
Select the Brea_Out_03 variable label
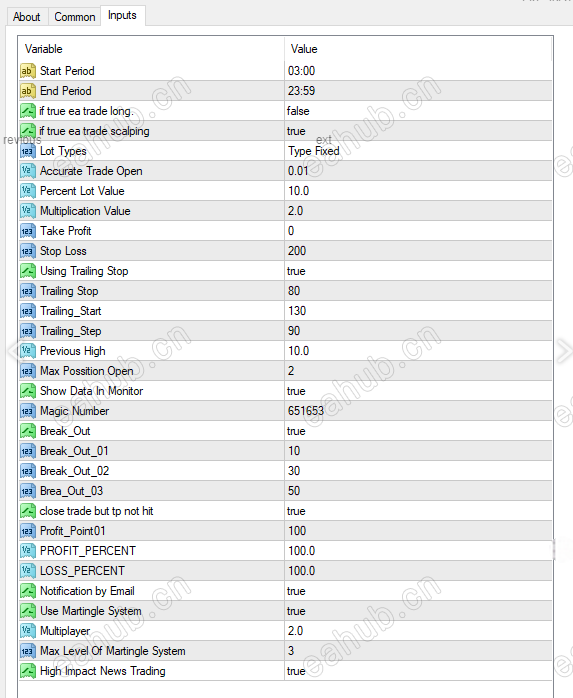point(71,491)
